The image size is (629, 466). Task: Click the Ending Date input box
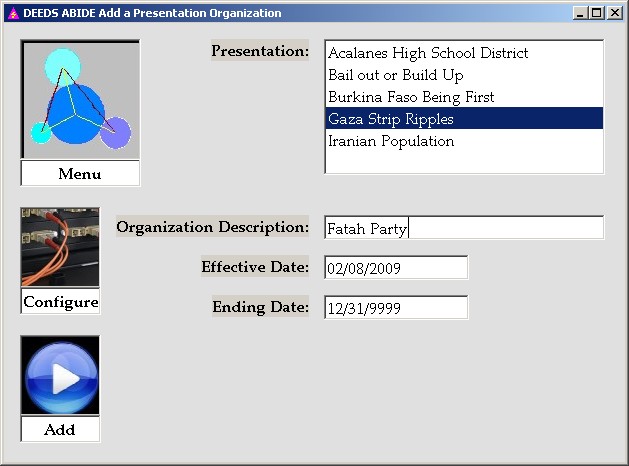point(396,308)
